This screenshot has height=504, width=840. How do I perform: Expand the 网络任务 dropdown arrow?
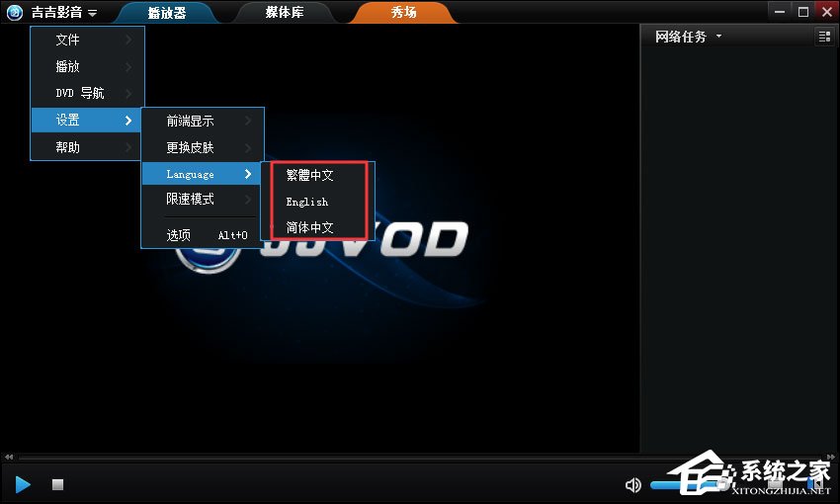718,37
